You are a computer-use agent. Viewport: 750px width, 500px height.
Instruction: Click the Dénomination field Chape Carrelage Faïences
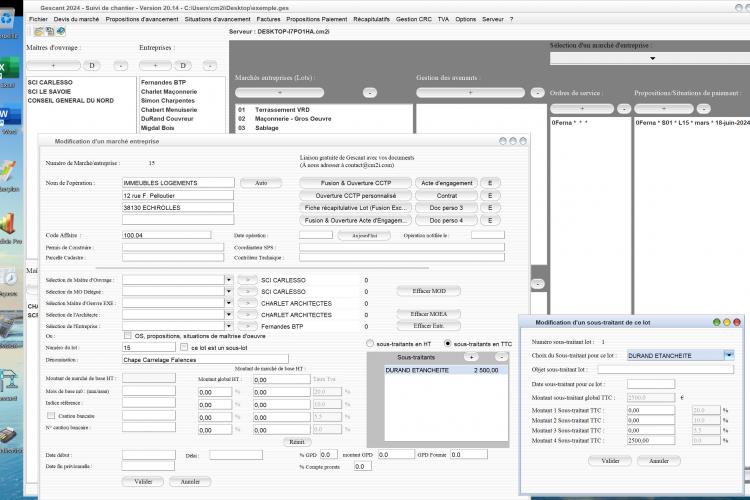[x=205, y=359]
